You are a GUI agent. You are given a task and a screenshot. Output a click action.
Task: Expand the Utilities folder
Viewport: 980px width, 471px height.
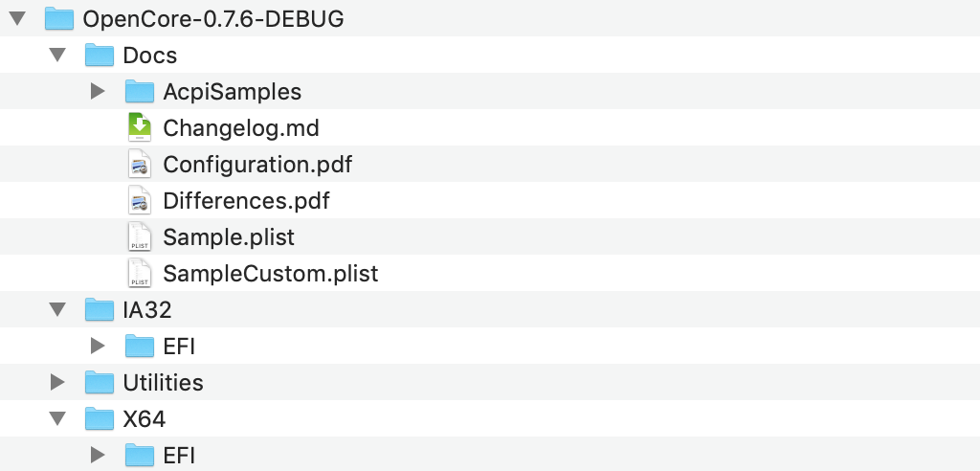[x=57, y=383]
